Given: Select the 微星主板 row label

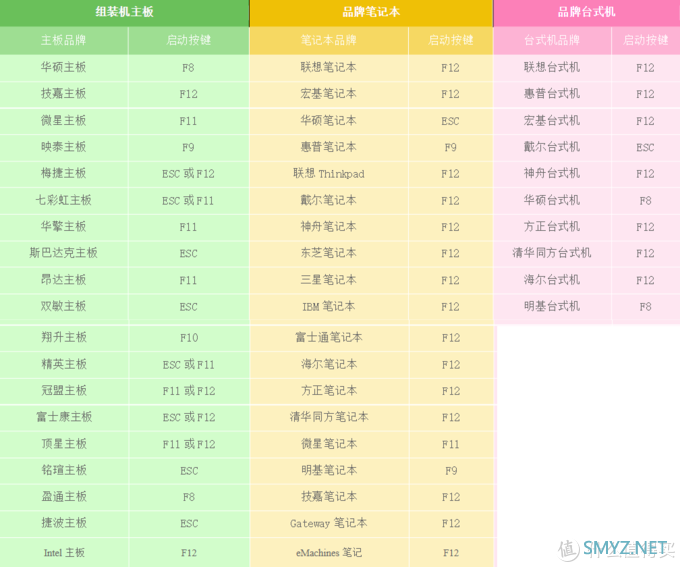Looking at the screenshot, I should click(63, 121).
